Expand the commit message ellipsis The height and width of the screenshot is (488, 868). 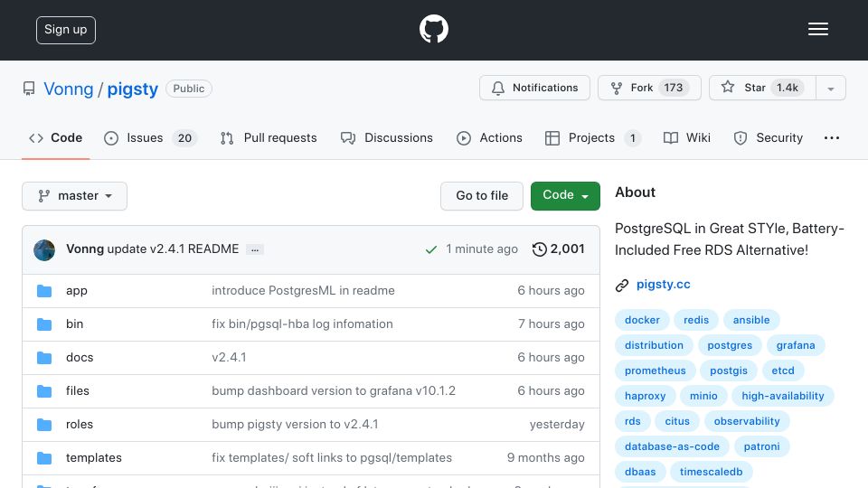click(x=255, y=250)
